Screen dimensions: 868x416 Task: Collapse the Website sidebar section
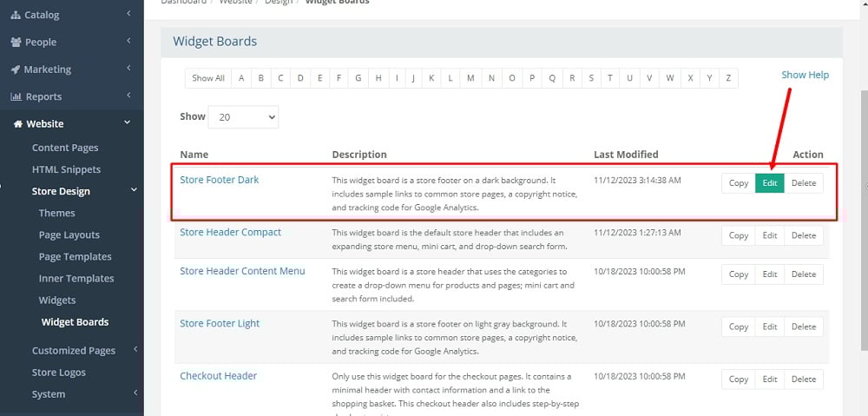point(128,122)
